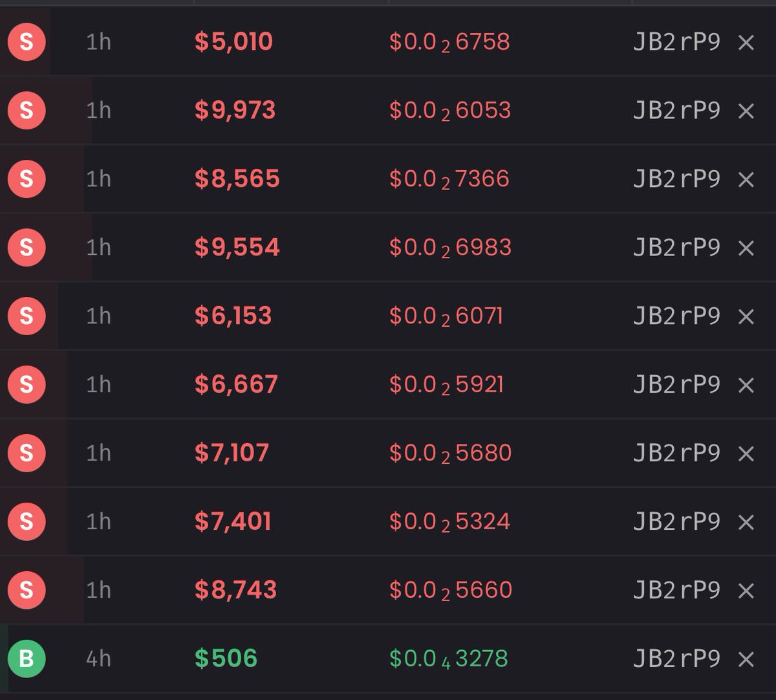Click the 4h timestamp on the buy row
Viewport: 776px width, 700px height.
click(98, 659)
